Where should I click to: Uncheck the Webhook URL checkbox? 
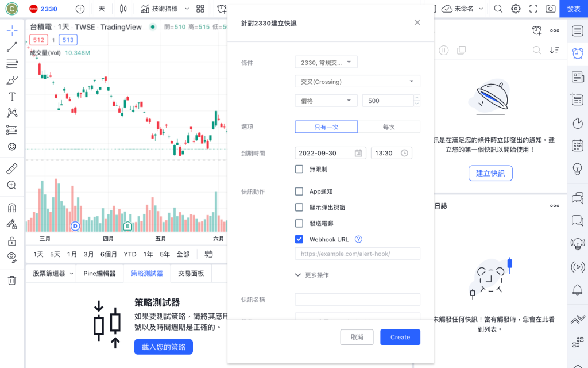tap(299, 239)
